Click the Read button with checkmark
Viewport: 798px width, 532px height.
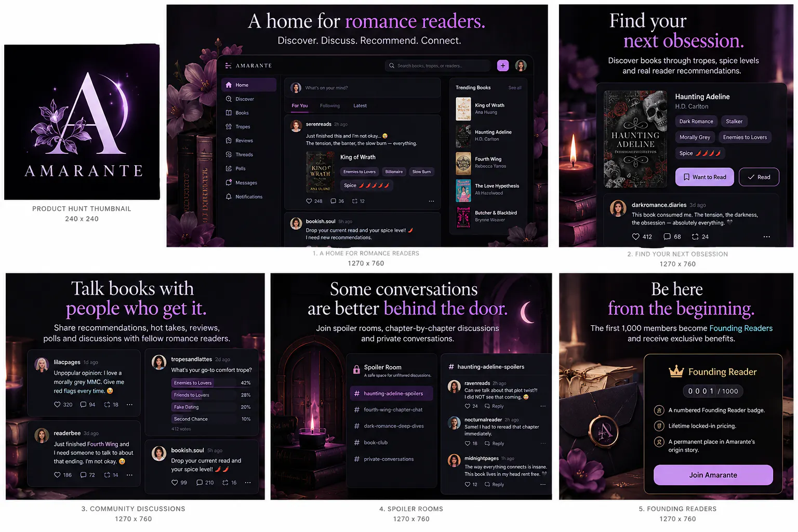(x=759, y=177)
